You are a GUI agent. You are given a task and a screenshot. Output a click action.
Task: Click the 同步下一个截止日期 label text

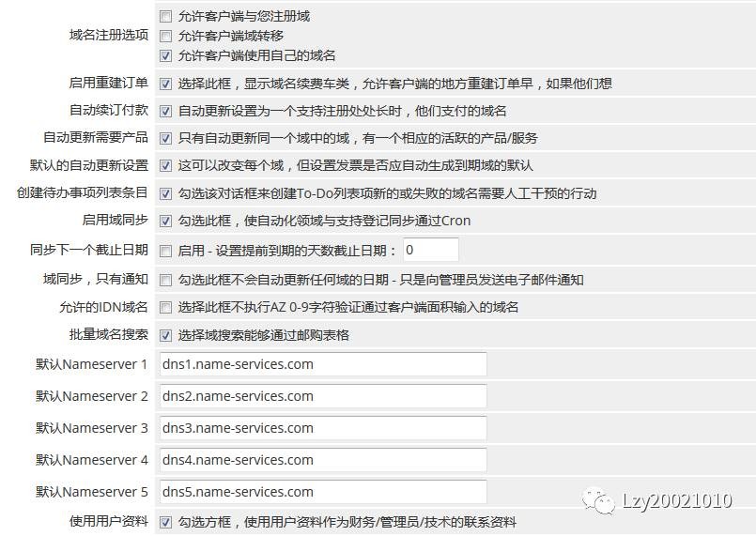click(x=88, y=251)
